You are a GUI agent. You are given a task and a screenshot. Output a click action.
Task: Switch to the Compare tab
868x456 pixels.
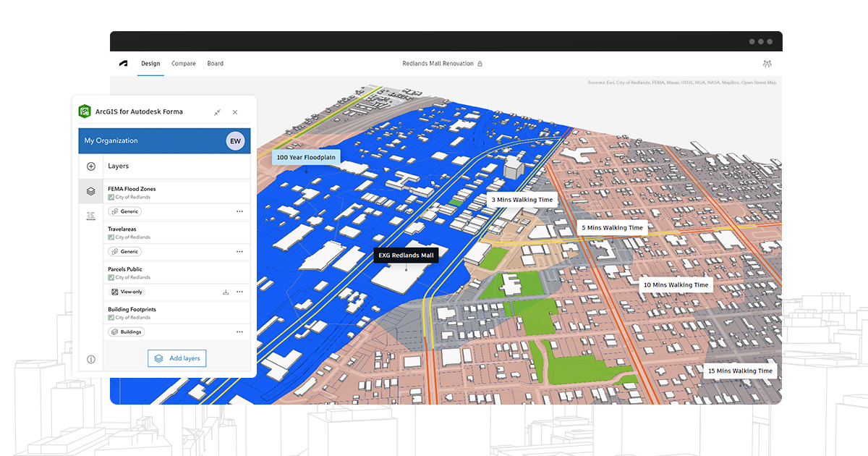click(183, 64)
